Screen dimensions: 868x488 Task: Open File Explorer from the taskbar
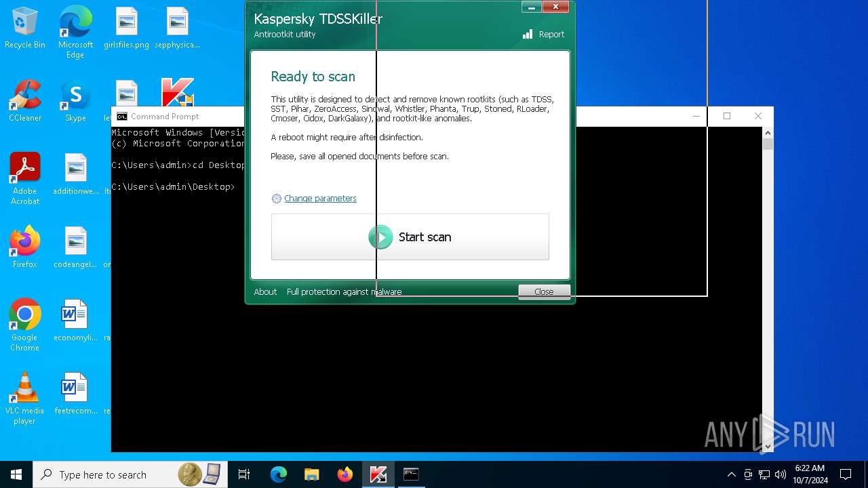312,474
